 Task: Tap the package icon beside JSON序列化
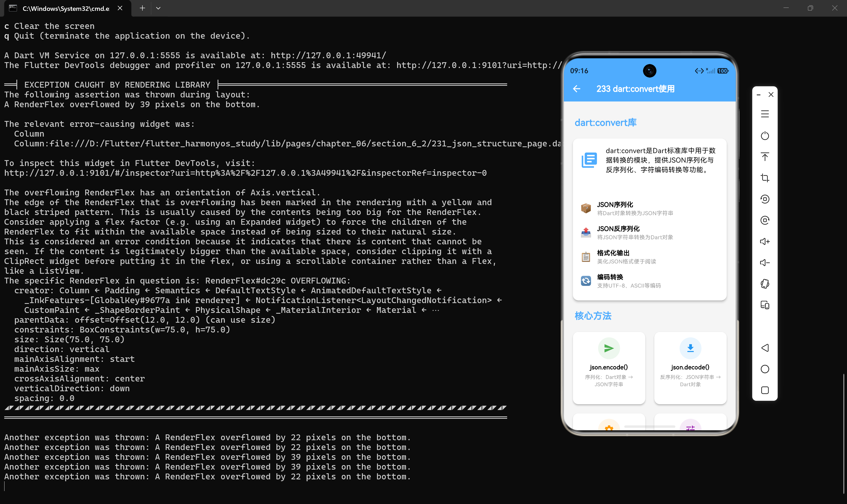[586, 208]
